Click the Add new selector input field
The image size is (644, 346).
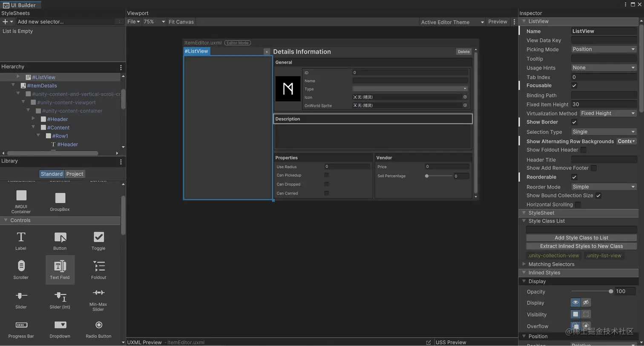click(66, 22)
